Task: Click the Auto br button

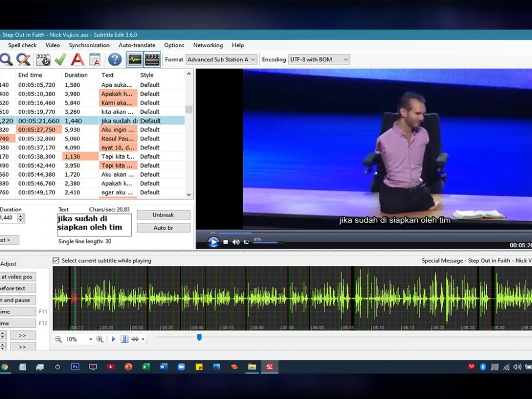Action: [163, 228]
